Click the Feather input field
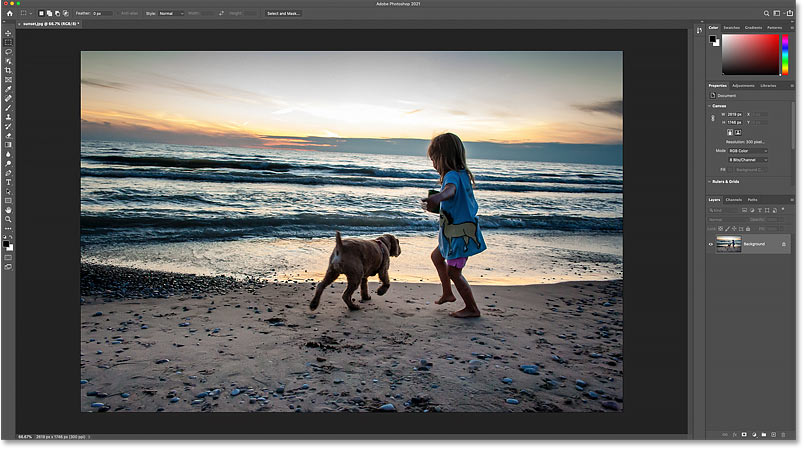The width and height of the screenshot is (804, 449). [x=103, y=13]
